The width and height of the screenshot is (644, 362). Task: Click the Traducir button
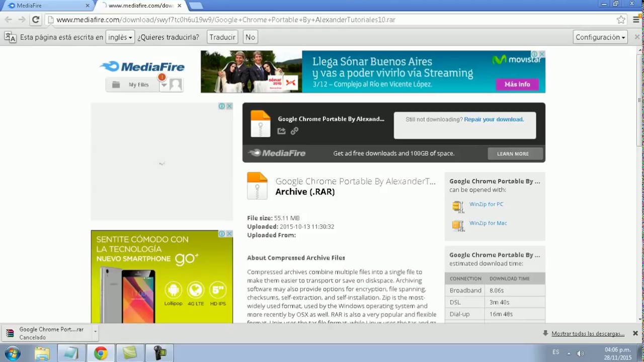tap(222, 37)
